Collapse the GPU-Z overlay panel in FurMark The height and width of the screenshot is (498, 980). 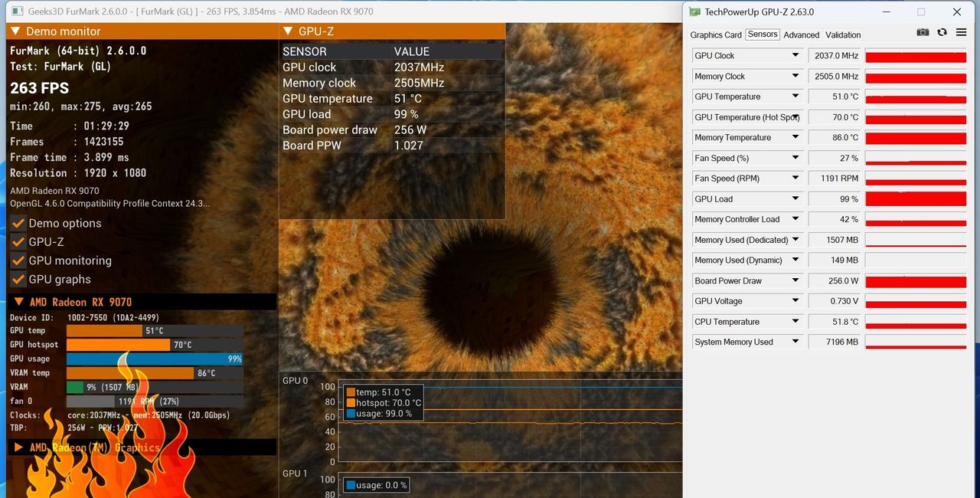288,31
